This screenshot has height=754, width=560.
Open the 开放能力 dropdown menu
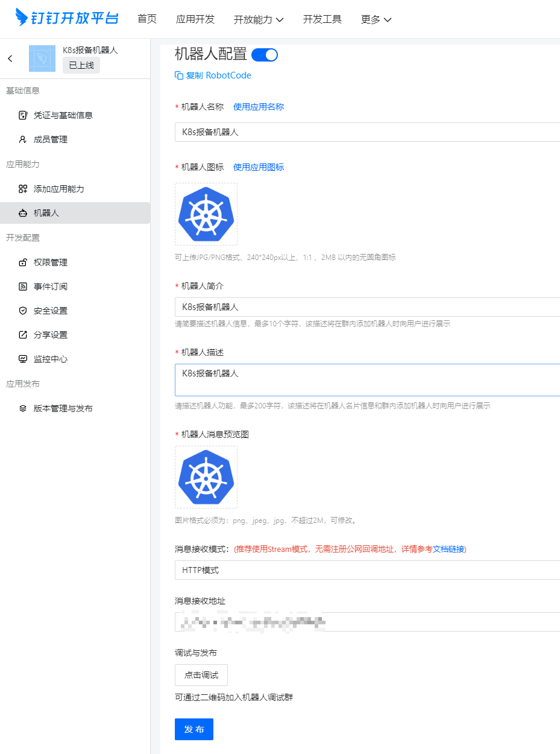259,19
